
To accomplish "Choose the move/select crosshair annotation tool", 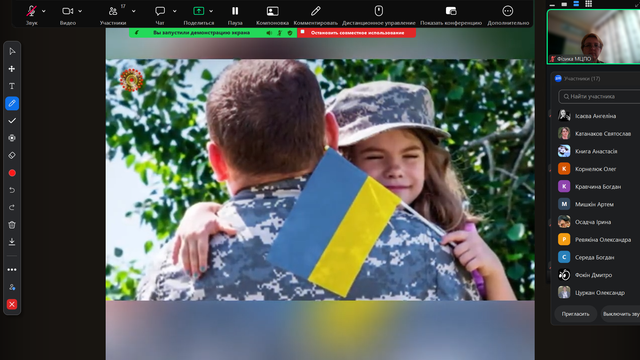I will (12, 69).
